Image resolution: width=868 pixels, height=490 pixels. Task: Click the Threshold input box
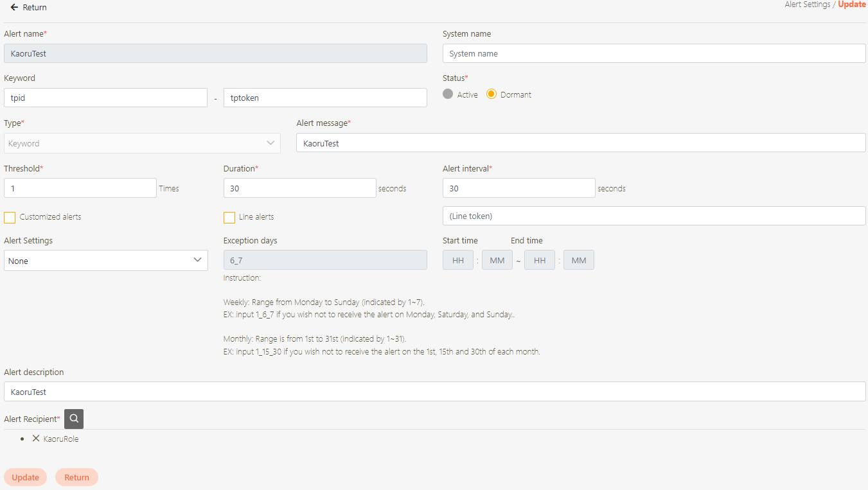80,188
